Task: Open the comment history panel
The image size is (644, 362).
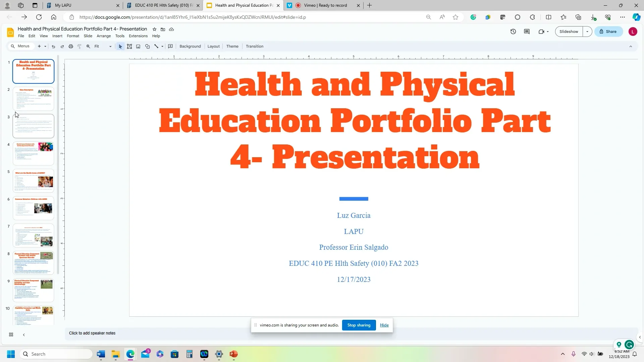Action: 527,31
